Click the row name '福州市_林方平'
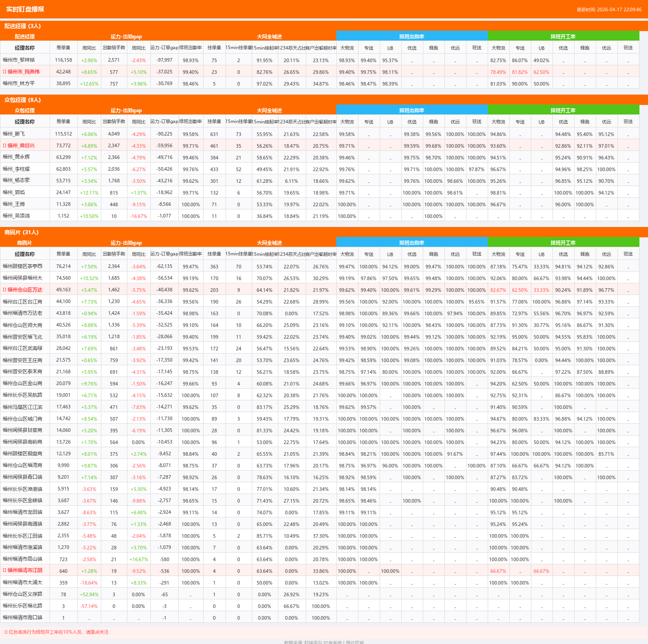The width and height of the screenshot is (648, 644). [x=18, y=83]
